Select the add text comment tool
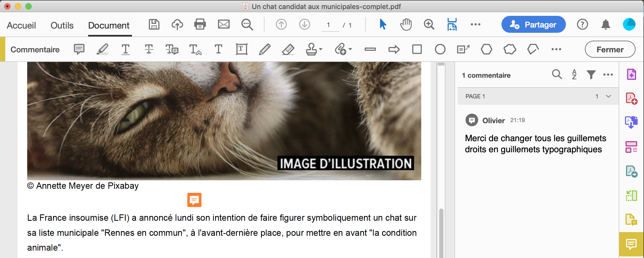Screen dimensions: 644x258 click(218, 49)
